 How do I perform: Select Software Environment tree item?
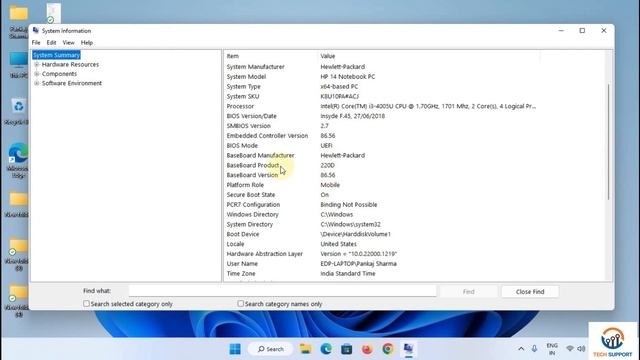tap(72, 83)
